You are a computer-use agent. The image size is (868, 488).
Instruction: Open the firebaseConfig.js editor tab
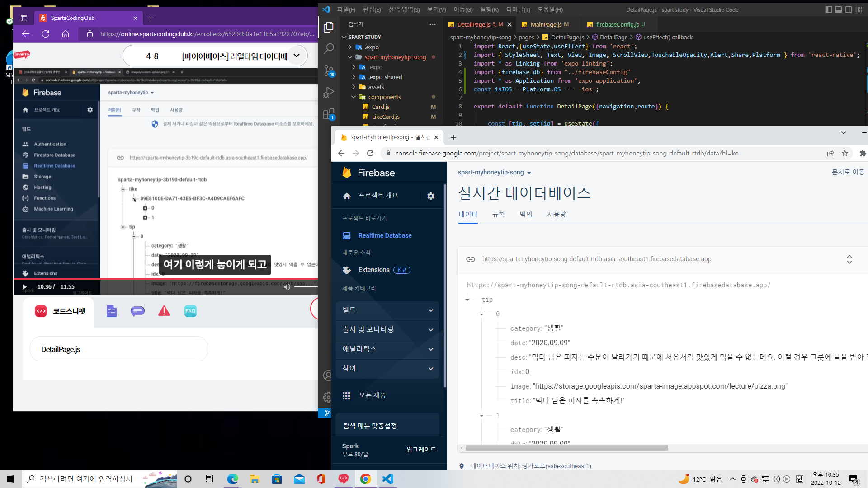pos(617,25)
